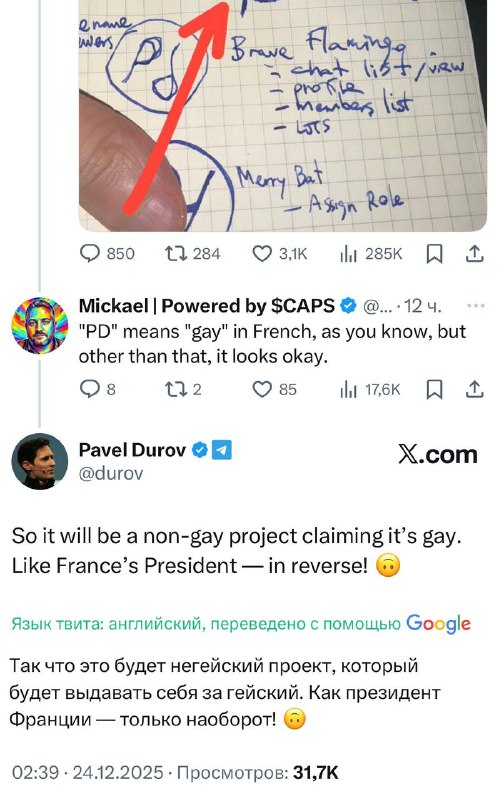The height and width of the screenshot is (800, 499).
Task: Bookmark Mickael's reply
Action: pos(434,389)
